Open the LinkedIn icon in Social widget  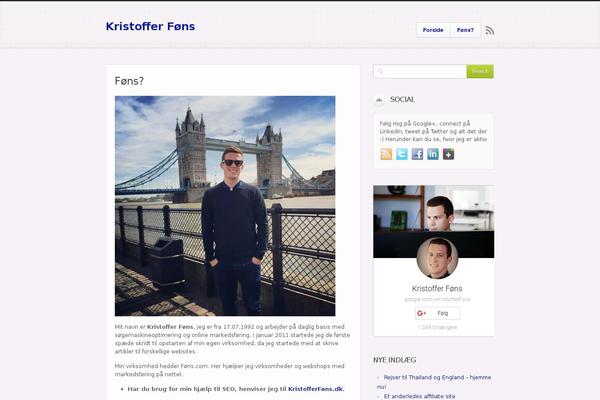[x=433, y=154]
